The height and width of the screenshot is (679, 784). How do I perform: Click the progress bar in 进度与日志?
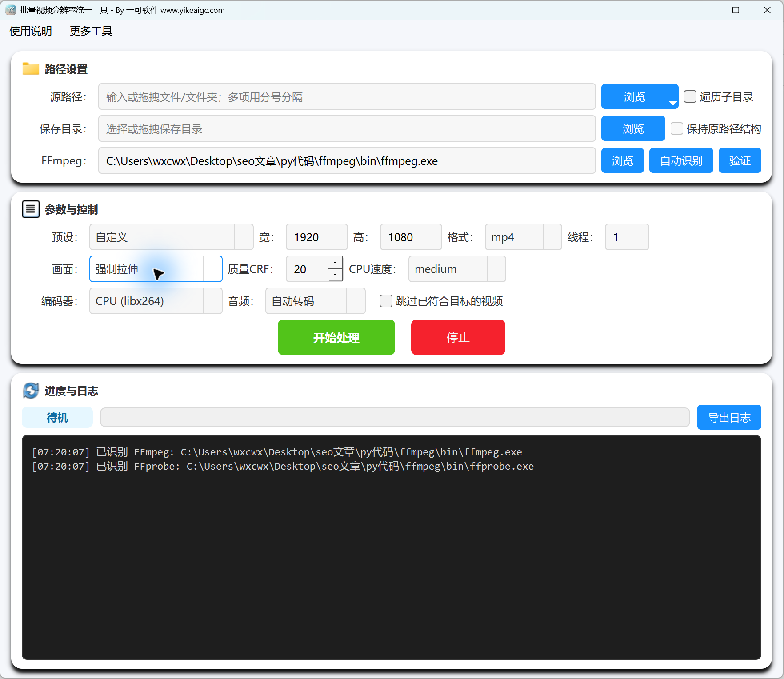pyautogui.click(x=395, y=417)
